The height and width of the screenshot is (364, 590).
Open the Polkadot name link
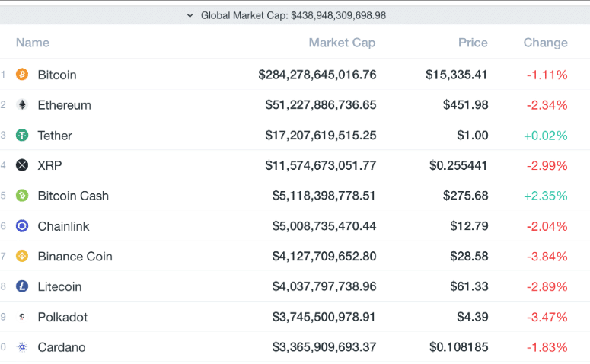(x=63, y=317)
